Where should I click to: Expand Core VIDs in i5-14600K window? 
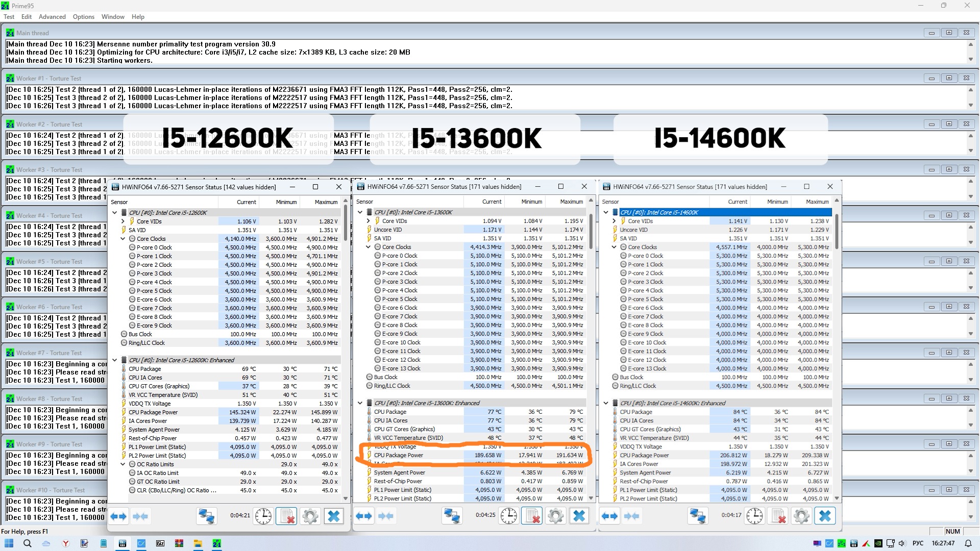tap(614, 221)
